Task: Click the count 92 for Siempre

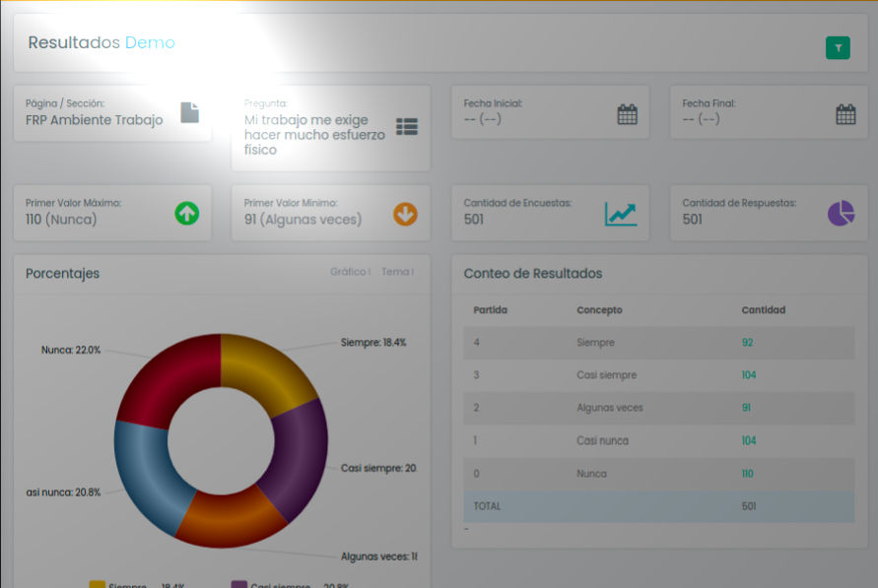Action: 747,343
